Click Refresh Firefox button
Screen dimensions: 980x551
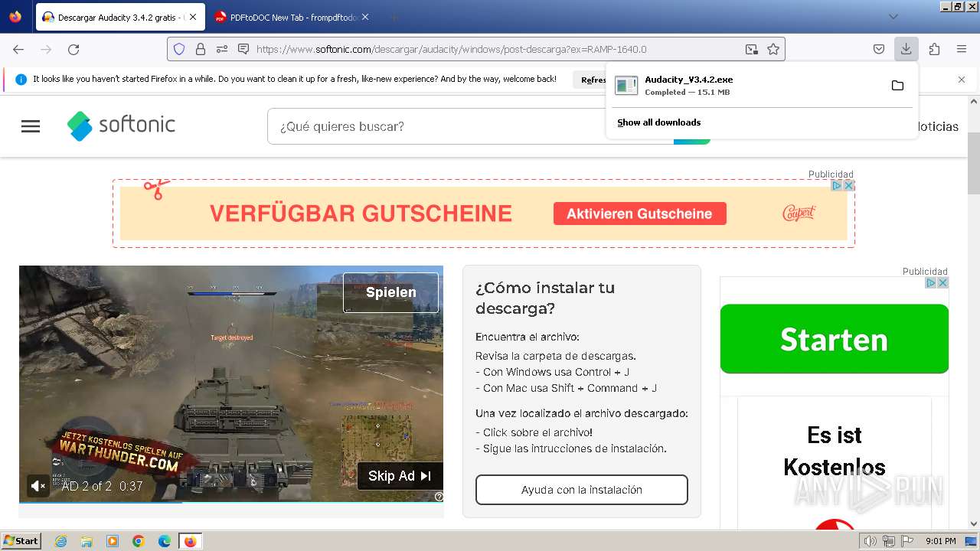pos(593,80)
